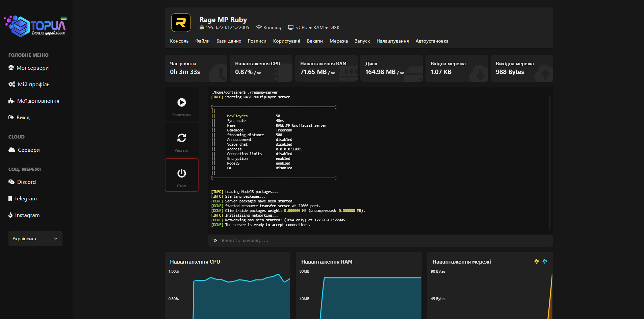
Task: Click the Rage MP Ruby server logo
Action: 181,23
